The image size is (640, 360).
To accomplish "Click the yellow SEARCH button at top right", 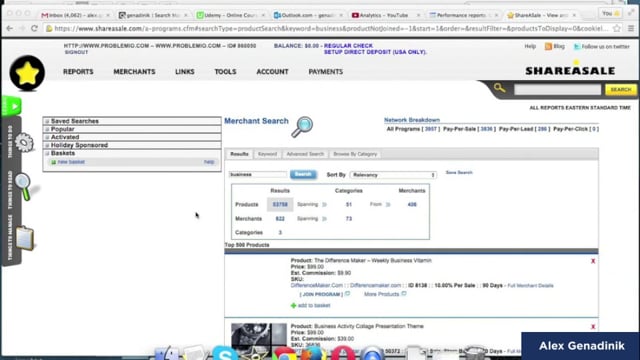I will pos(620,89).
